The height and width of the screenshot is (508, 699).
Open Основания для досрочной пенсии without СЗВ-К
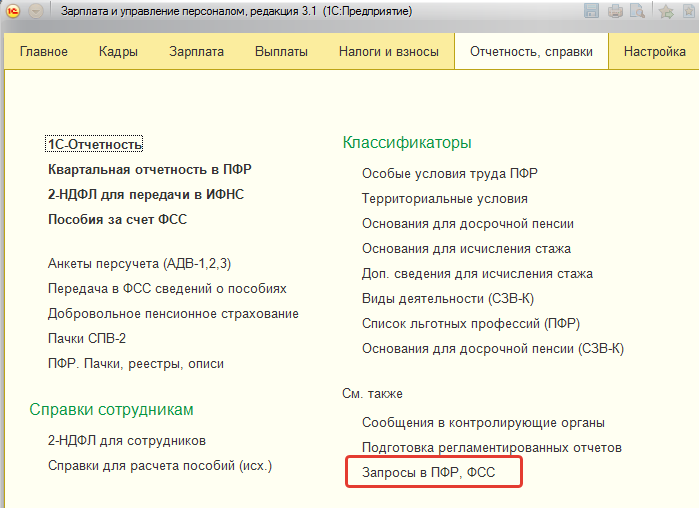(x=468, y=223)
